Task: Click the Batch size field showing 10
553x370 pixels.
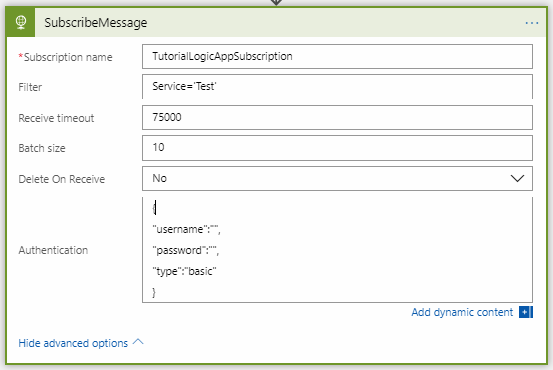Action: click(x=337, y=148)
